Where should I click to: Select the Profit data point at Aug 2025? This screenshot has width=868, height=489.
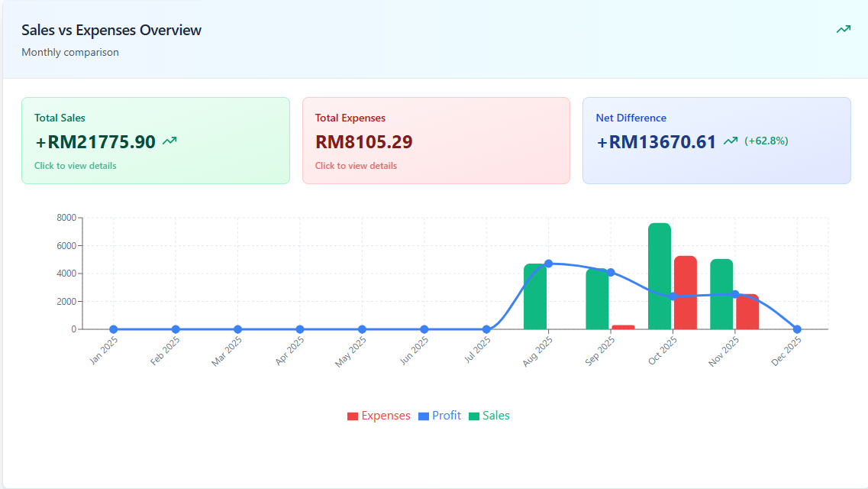(547, 261)
